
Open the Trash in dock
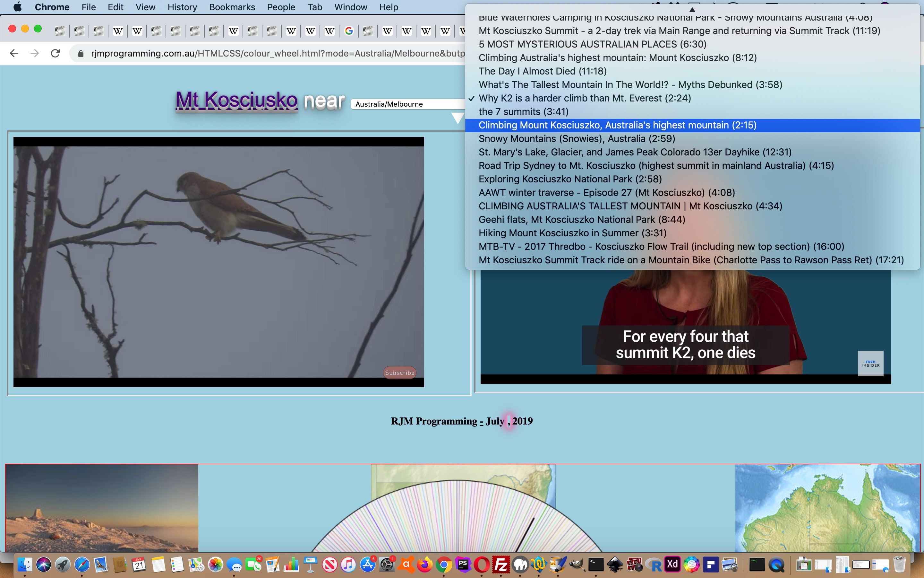pyautogui.click(x=899, y=564)
